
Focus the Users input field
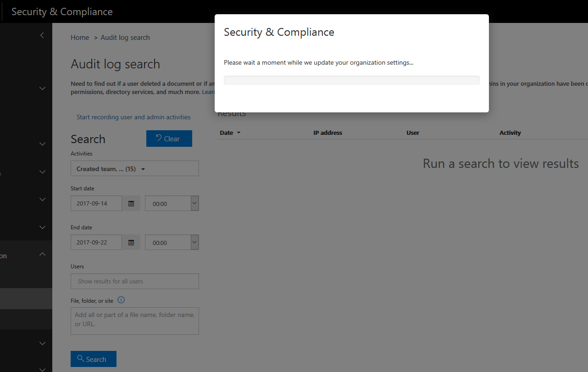pyautogui.click(x=135, y=281)
